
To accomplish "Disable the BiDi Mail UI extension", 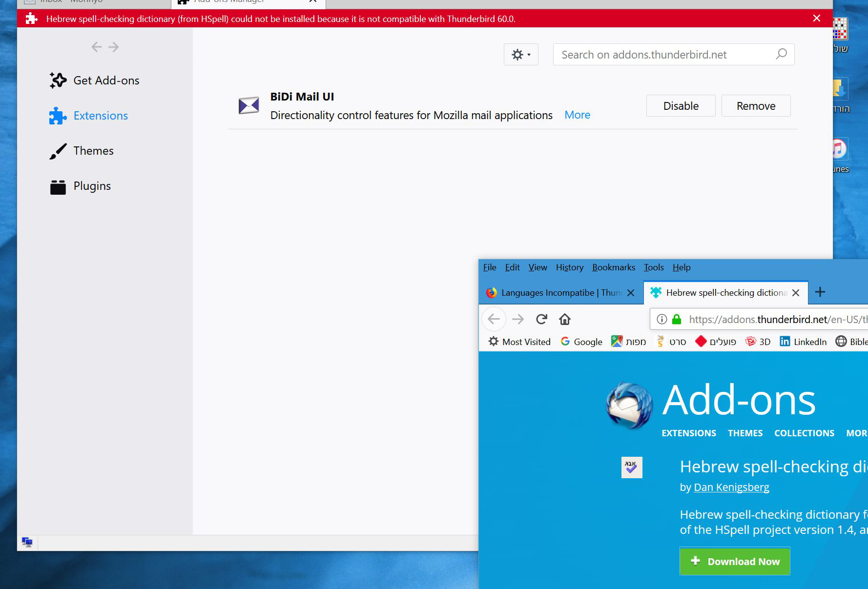I will pos(681,106).
